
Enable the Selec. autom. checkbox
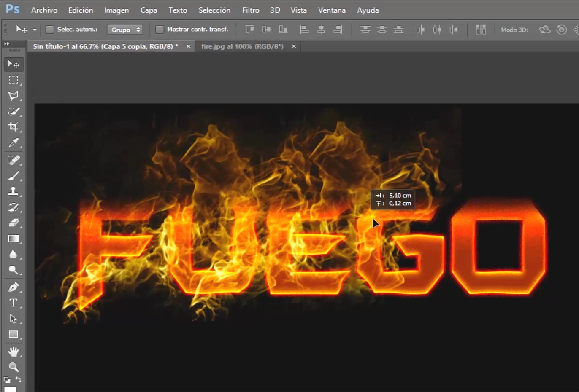[x=50, y=30]
